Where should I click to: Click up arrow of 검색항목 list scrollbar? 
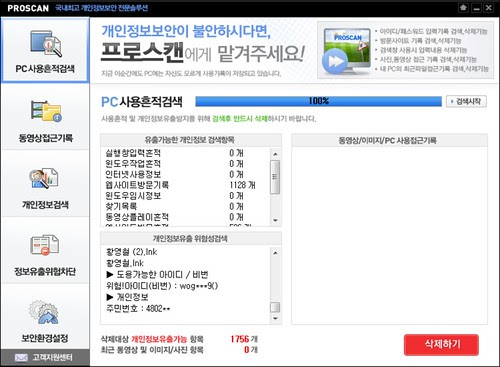[x=275, y=154]
